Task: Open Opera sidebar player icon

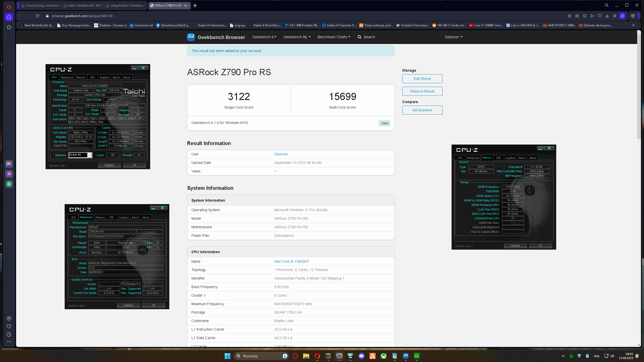Action: point(9,319)
